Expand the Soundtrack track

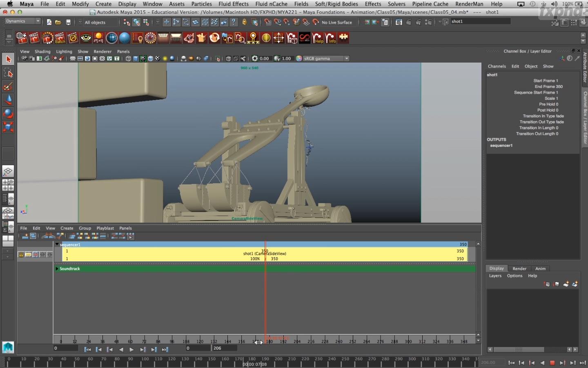pyautogui.click(x=57, y=269)
